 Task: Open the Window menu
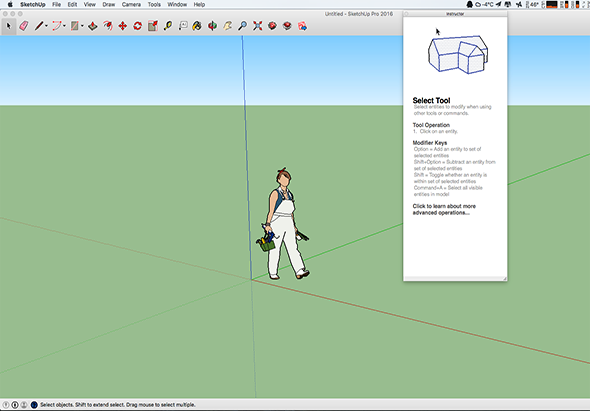(x=177, y=5)
